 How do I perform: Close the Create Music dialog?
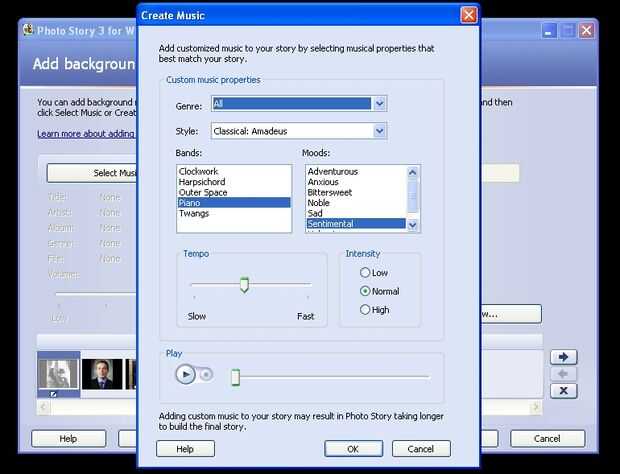[x=469, y=15]
